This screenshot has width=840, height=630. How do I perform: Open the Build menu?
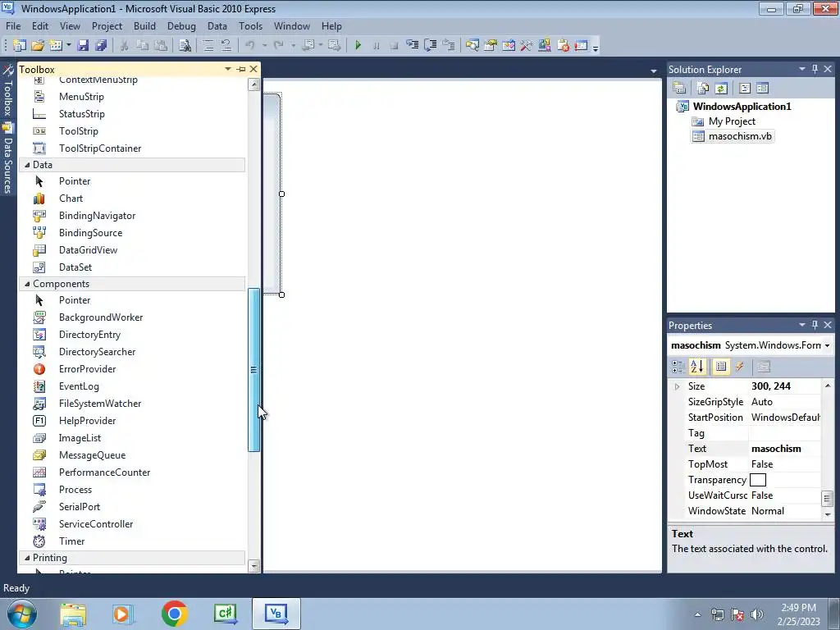144,25
